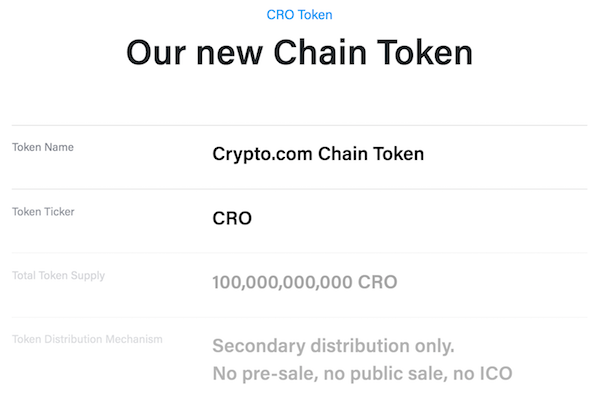Click the 100,000,000,000 CRO supply value
This screenshot has height=405, width=600.
click(x=305, y=283)
